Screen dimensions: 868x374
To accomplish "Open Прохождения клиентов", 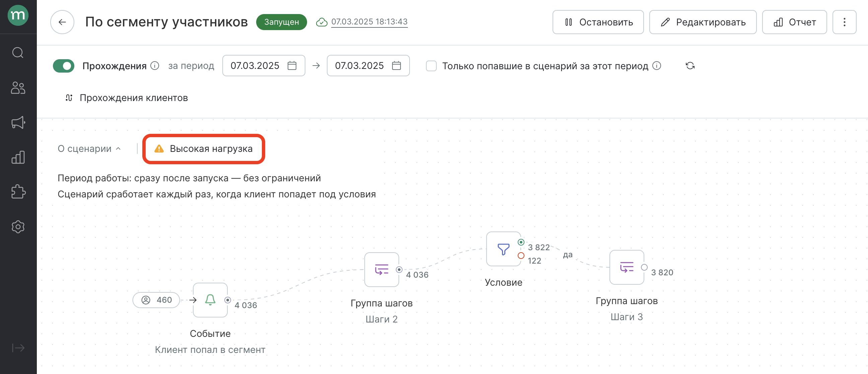I will [x=126, y=98].
